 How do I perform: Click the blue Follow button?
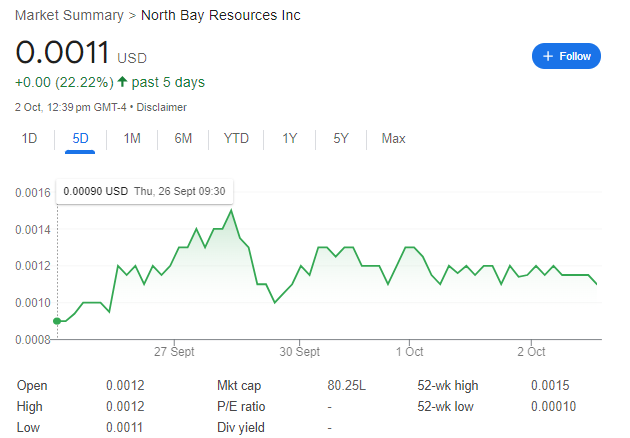[x=566, y=56]
